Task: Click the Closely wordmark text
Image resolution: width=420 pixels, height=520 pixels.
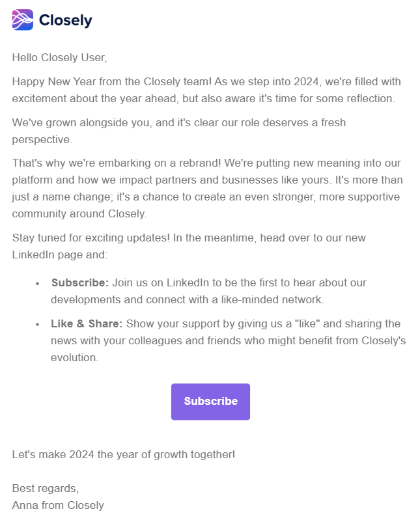Action: 65,20
